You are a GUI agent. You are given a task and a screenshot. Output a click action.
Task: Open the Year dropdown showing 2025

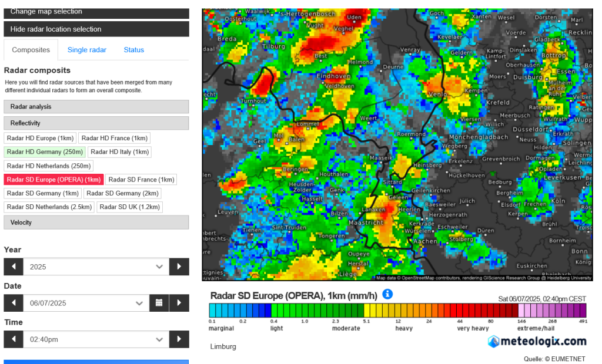[96, 267]
